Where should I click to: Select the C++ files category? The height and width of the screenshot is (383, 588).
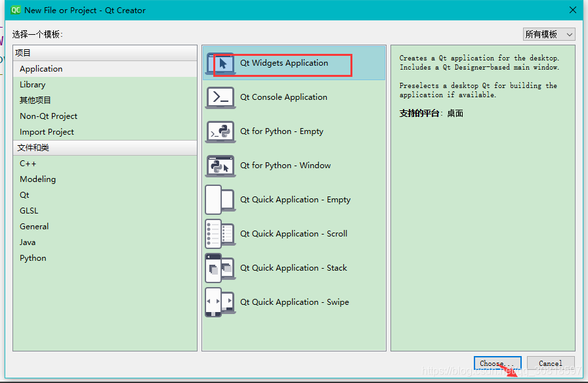pyautogui.click(x=105, y=164)
